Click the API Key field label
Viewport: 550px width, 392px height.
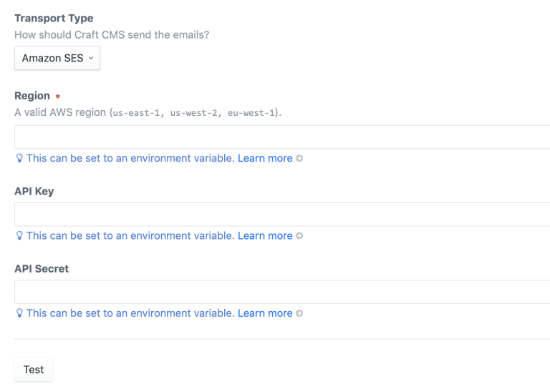coord(34,191)
